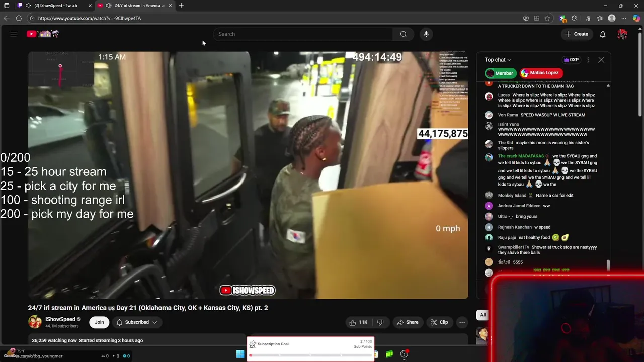Launch Copilot from the browser toolbar
The width and height of the screenshot is (644, 362).
click(636, 18)
